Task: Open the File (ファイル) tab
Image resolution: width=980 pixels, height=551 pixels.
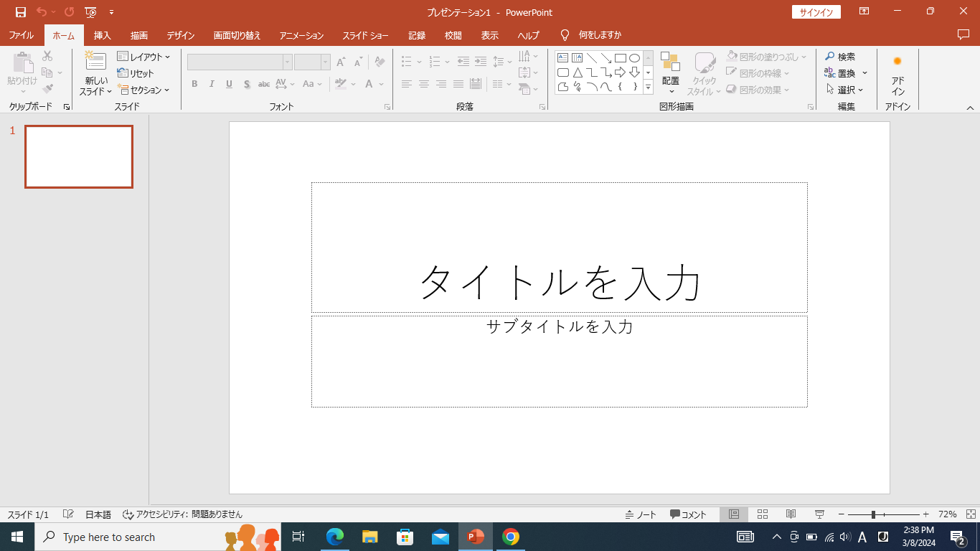Action: 22,35
